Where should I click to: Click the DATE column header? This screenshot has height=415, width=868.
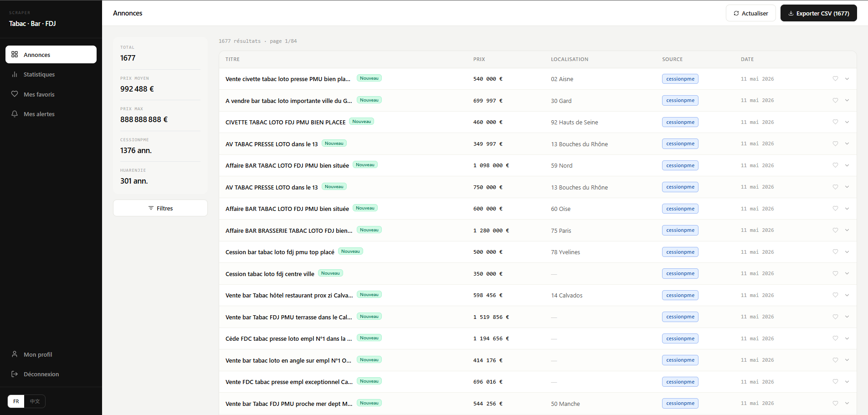click(x=747, y=59)
